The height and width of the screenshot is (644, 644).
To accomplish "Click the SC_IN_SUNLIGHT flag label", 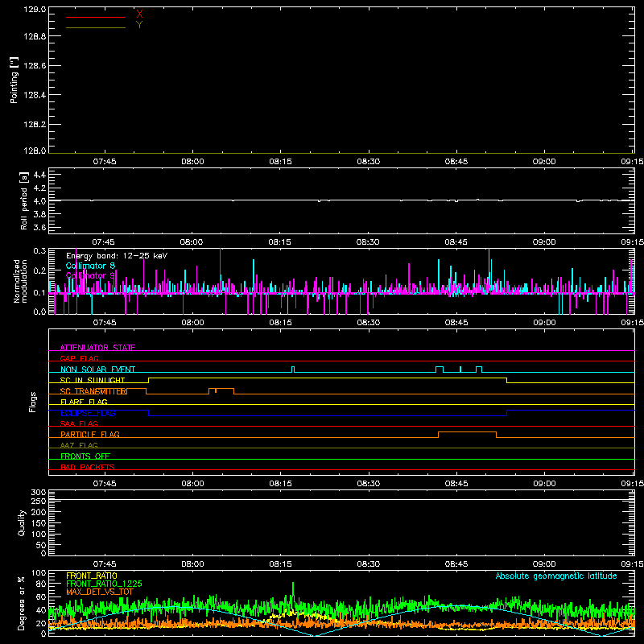I will 93,380.
